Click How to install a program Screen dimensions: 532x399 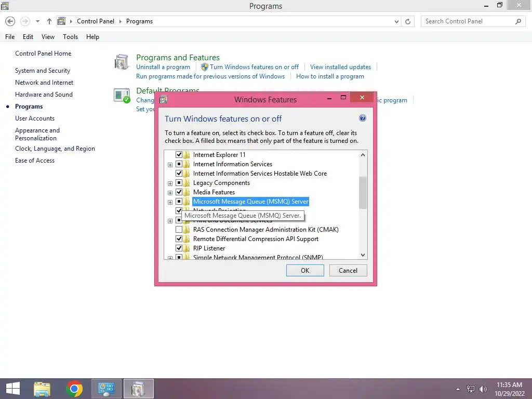[x=330, y=76]
